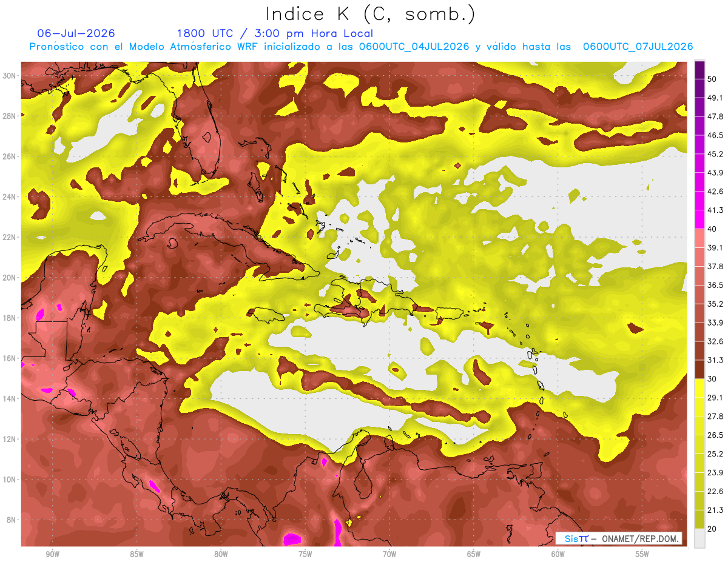This screenshot has width=728, height=562.
Task: Click longitude axis label "65W"
Action: click(474, 555)
